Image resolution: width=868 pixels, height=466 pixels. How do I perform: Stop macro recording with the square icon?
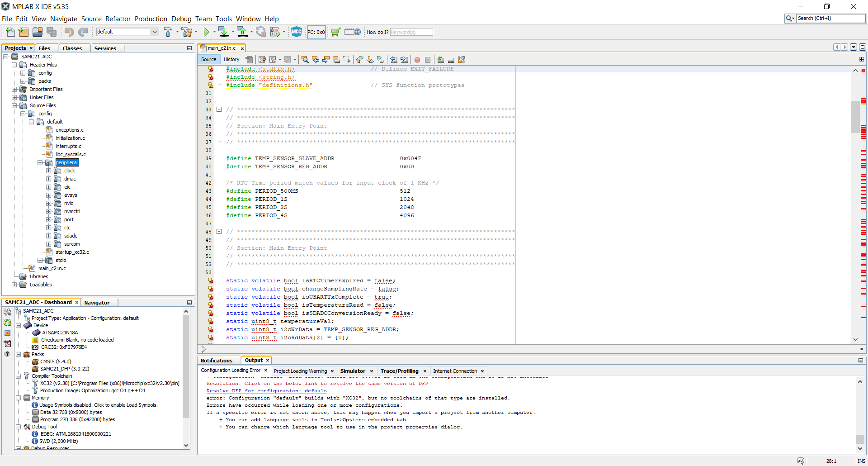tap(428, 60)
